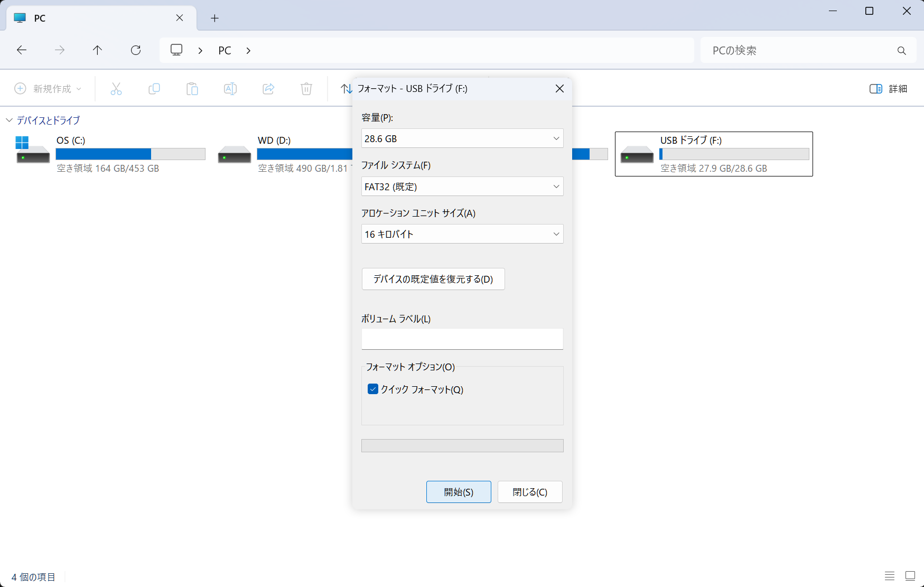Expand the アロケーション ユニット サイズ dropdown
Viewport: 924px width, 587px height.
pyautogui.click(x=462, y=234)
